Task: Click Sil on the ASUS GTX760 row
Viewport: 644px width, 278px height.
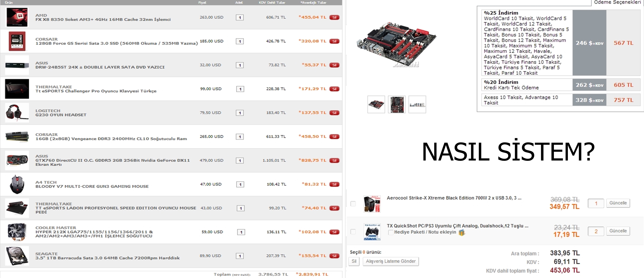Action: tap(334, 160)
